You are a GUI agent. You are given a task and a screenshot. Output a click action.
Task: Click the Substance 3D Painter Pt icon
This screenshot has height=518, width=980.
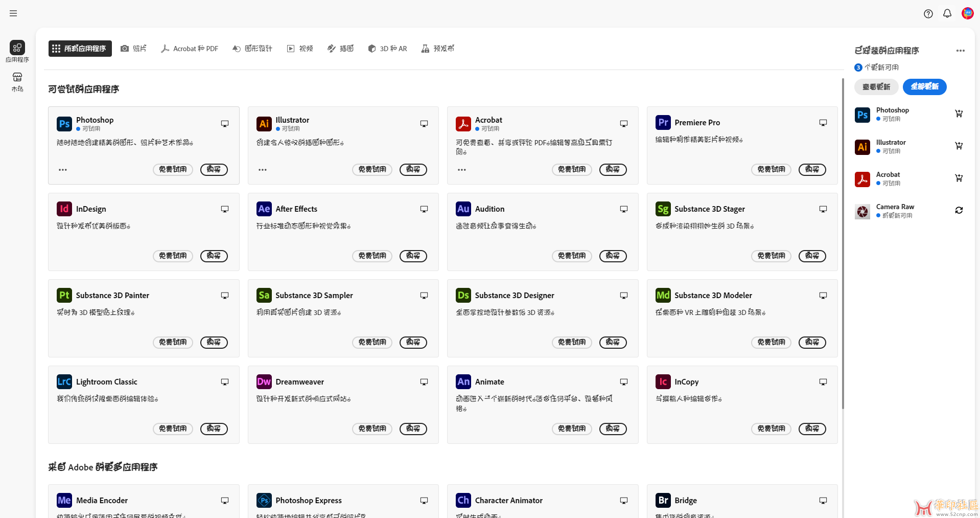pyautogui.click(x=64, y=295)
